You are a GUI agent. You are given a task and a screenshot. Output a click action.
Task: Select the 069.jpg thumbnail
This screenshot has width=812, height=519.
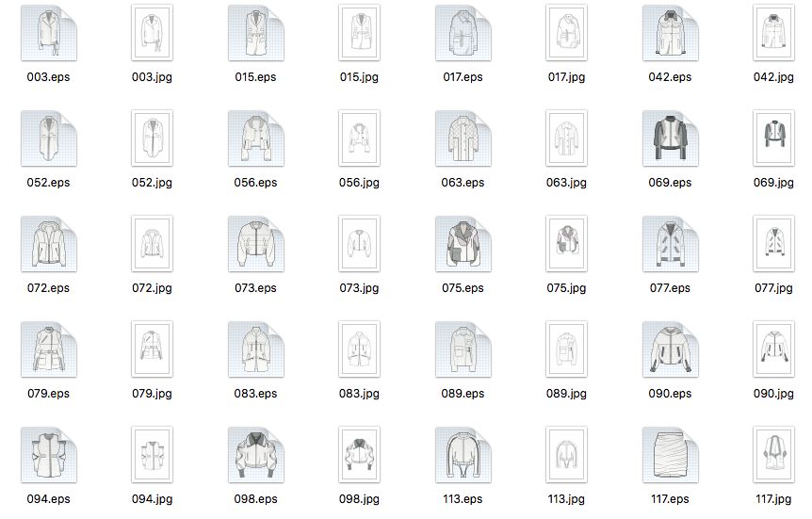773,138
